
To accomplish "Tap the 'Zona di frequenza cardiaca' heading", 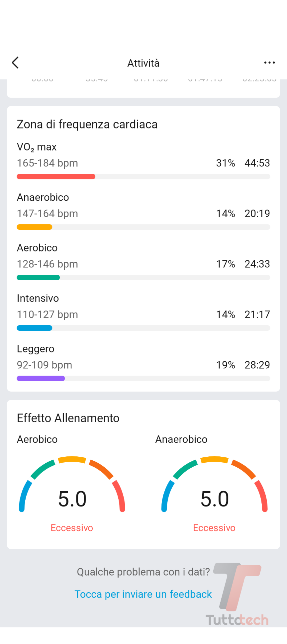I will pyautogui.click(x=87, y=124).
